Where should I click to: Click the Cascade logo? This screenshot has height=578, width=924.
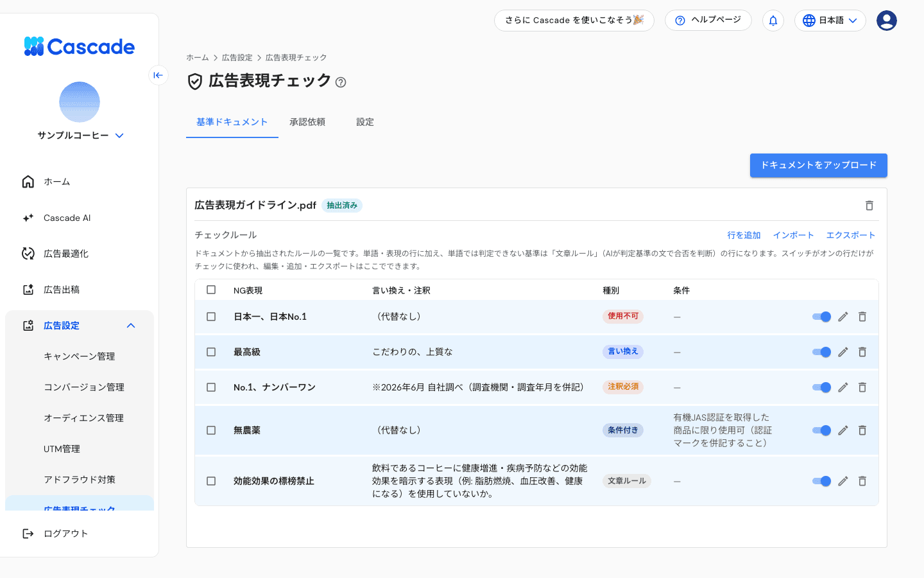coord(79,46)
